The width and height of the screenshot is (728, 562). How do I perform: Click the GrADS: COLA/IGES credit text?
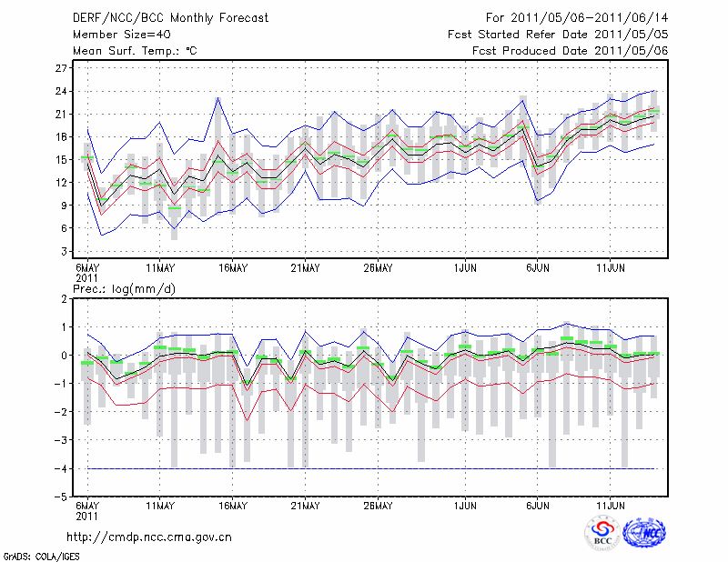pos(42,555)
